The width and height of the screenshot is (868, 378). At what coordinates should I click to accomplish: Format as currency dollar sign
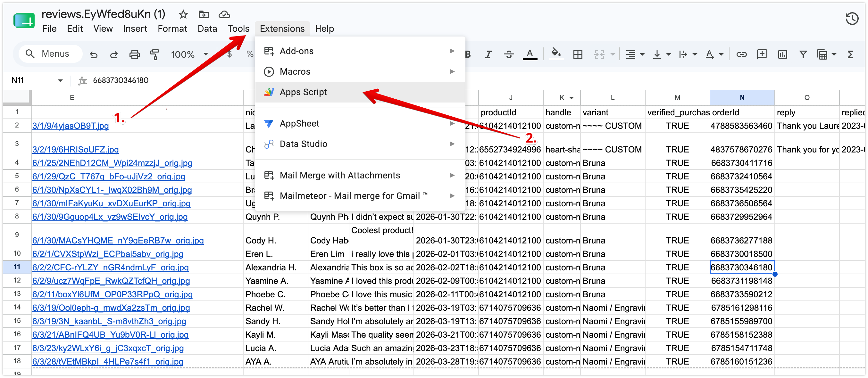click(x=229, y=54)
